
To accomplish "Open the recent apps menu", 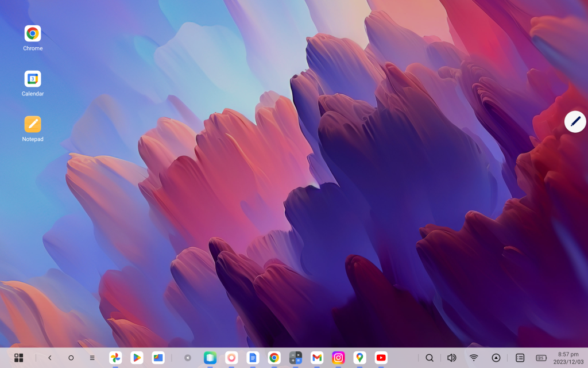I will coord(92,358).
